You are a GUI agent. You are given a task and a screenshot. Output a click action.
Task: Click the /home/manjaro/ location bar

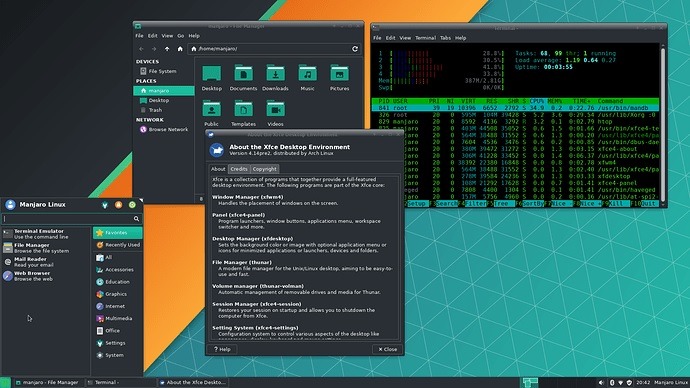(275, 49)
